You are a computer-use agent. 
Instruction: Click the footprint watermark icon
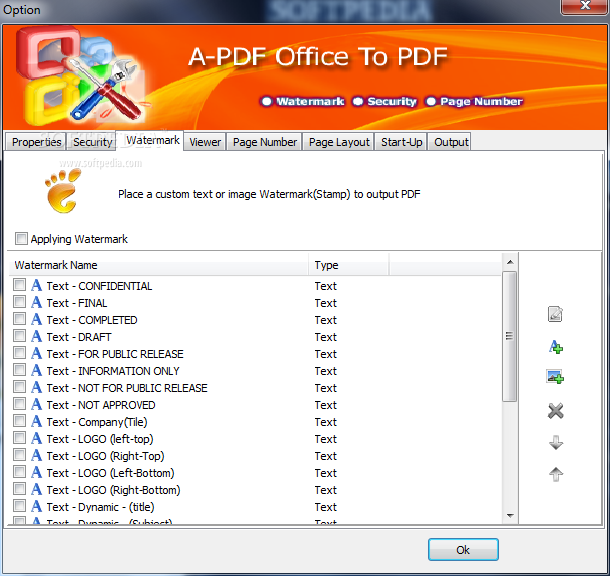coord(63,191)
